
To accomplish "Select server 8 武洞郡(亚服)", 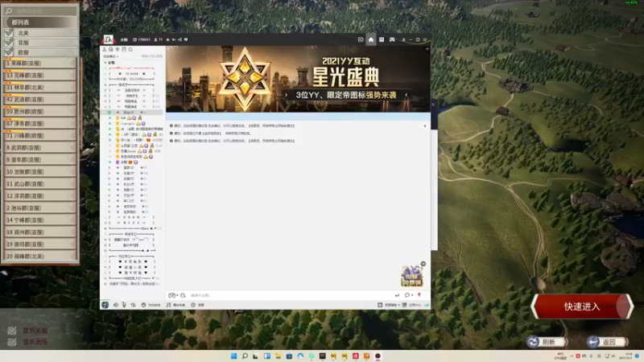I will coord(40,147).
